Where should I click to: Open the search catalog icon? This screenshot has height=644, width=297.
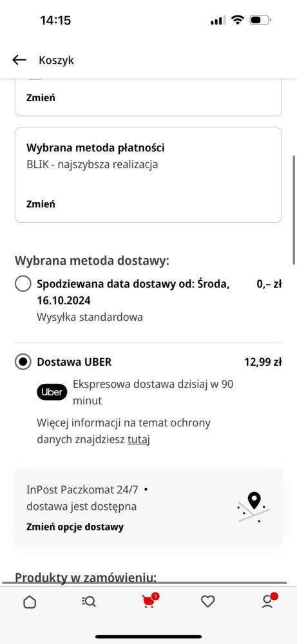pyautogui.click(x=89, y=601)
